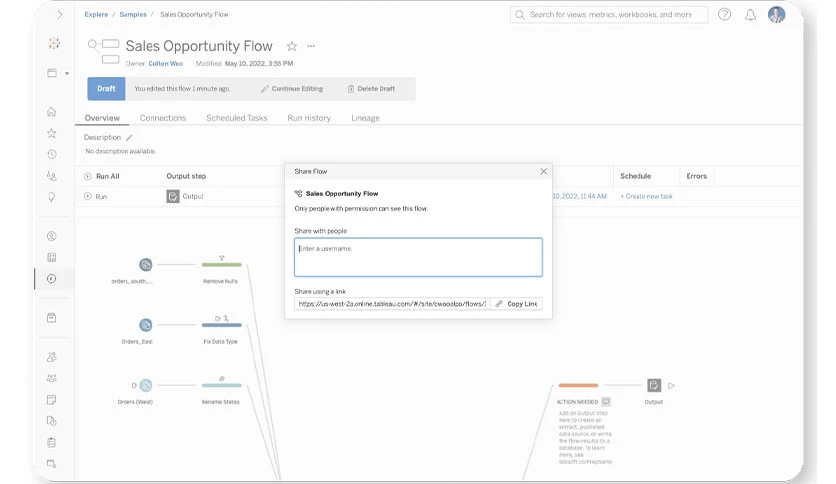Open the help question mark icon
Screen dimensions: 836x484
tap(724, 14)
